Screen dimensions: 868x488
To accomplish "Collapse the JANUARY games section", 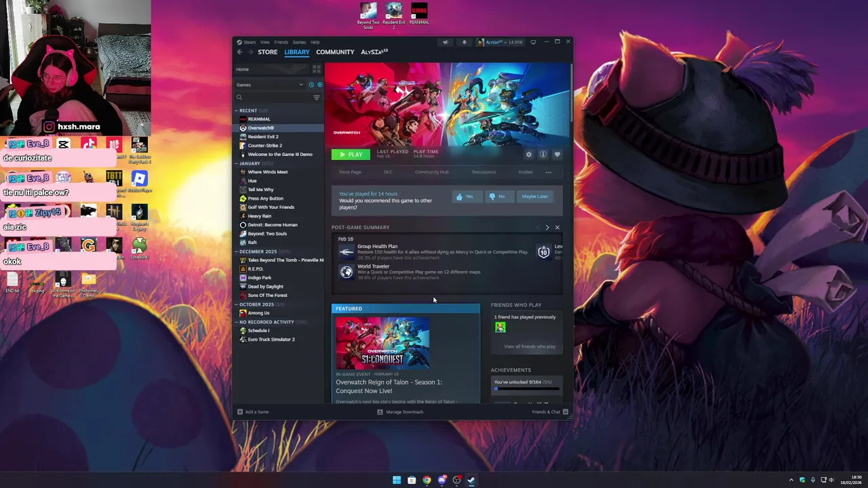I will click(237, 163).
